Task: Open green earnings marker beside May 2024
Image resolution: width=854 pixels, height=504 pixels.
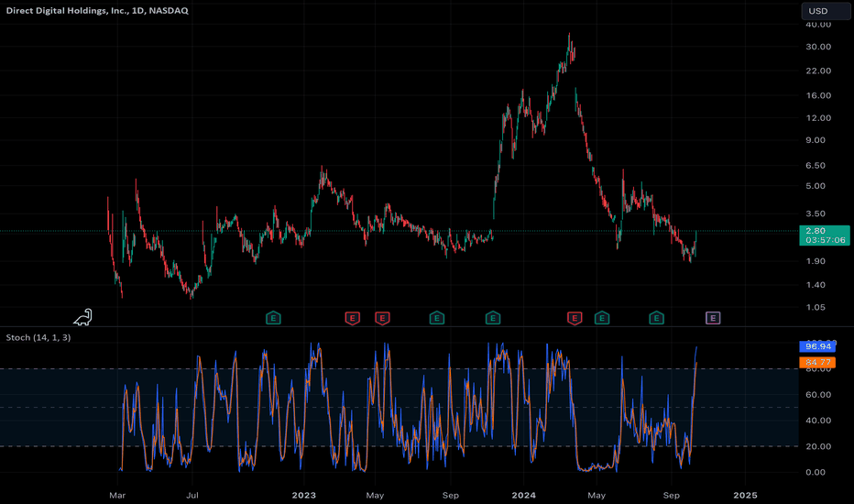Action: [x=602, y=318]
